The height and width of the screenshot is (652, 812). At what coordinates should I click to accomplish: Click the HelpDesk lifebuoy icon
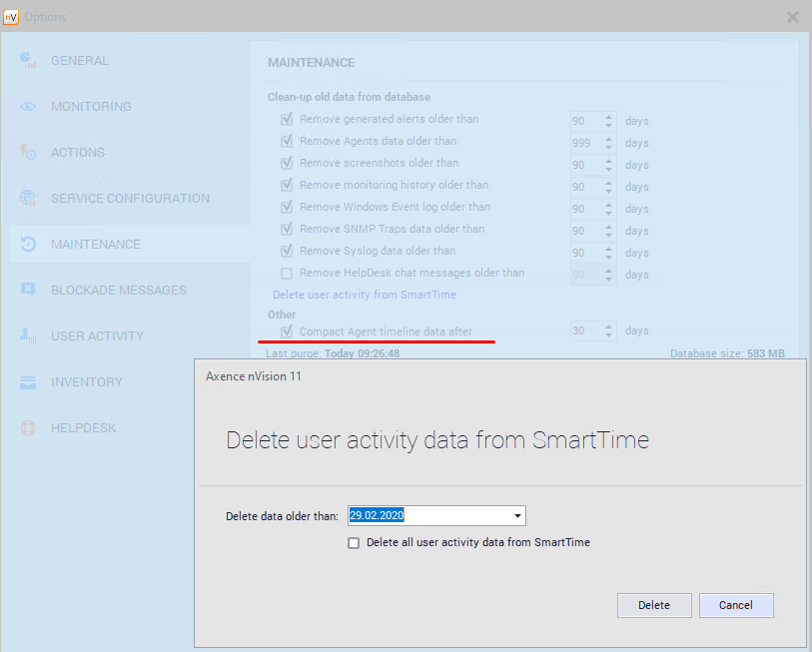(28, 428)
